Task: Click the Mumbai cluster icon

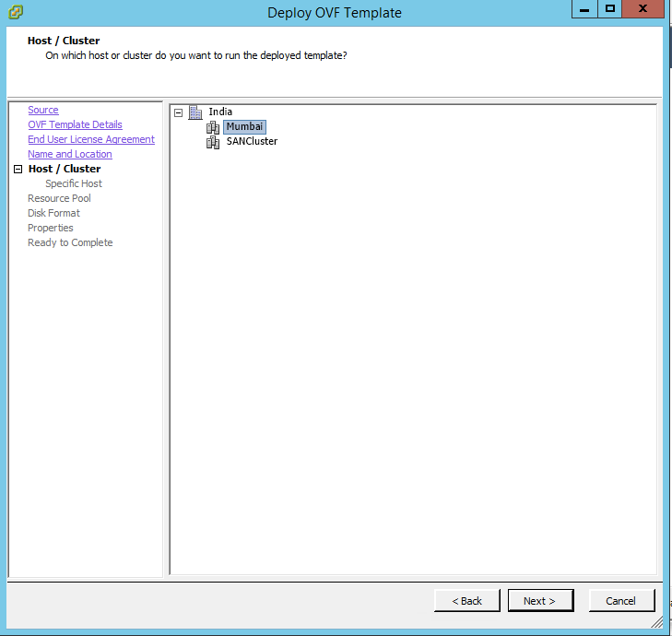Action: click(x=213, y=127)
